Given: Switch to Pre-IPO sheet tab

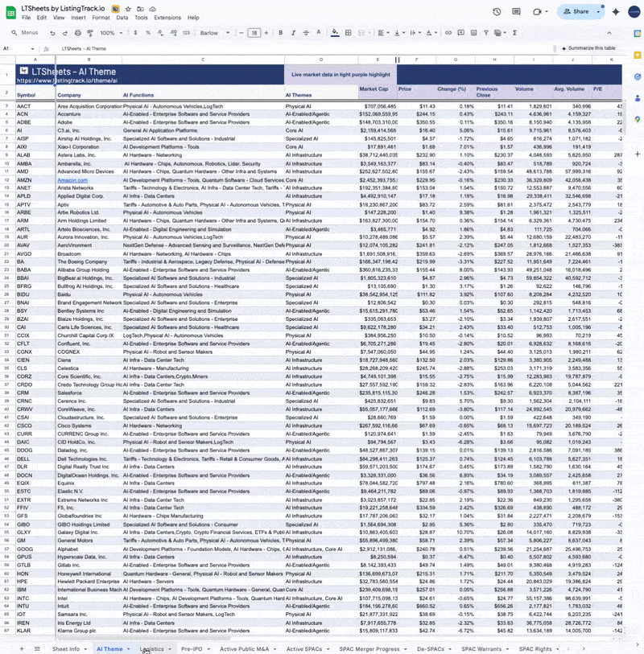Looking at the screenshot, I should pyautogui.click(x=192, y=649).
